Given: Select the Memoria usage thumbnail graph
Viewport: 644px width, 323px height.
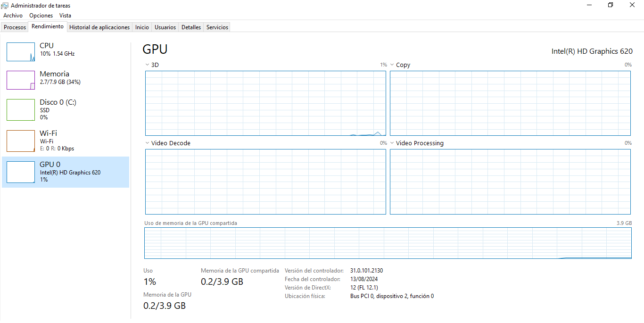Looking at the screenshot, I should click(21, 80).
